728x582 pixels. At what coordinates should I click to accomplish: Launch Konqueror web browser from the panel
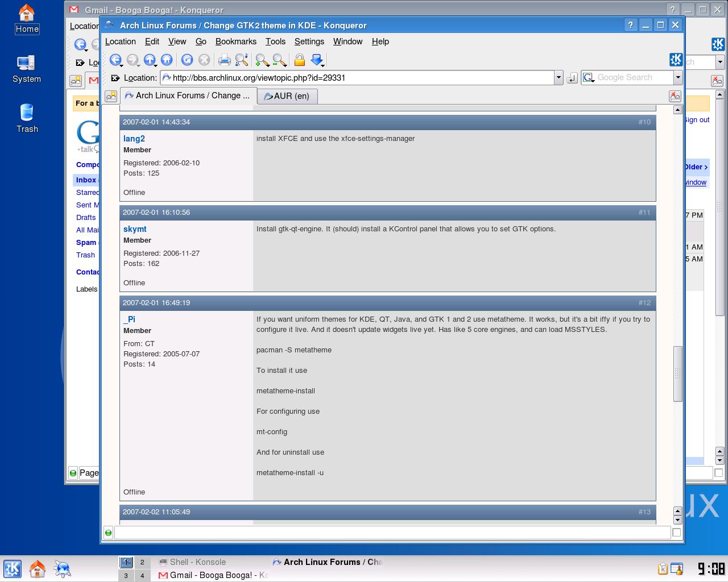62,568
